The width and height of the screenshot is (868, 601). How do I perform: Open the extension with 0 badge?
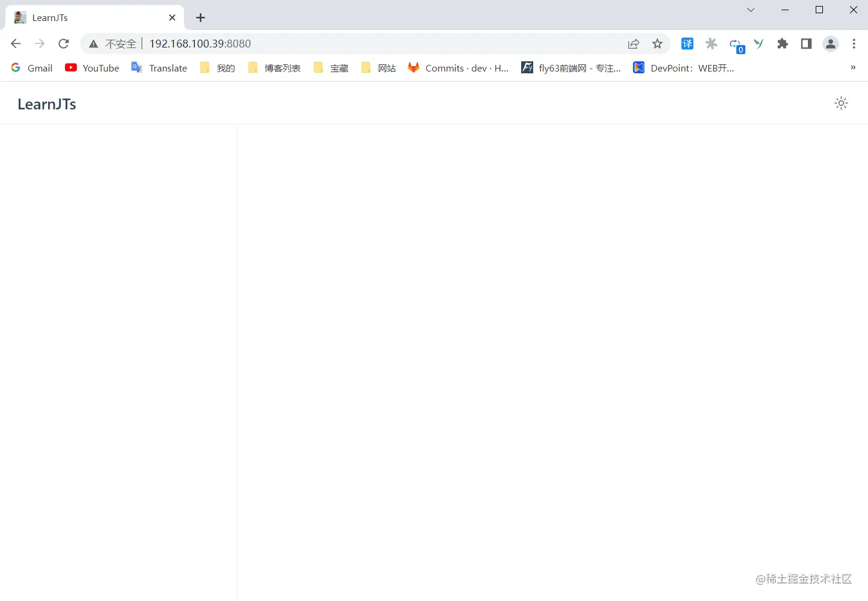(736, 46)
